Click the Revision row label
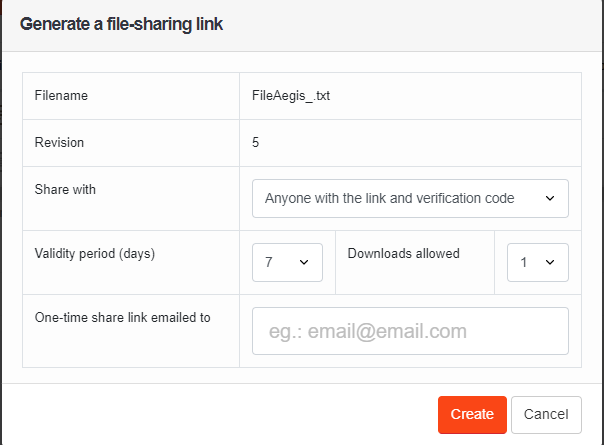The height and width of the screenshot is (445, 604). (x=59, y=143)
